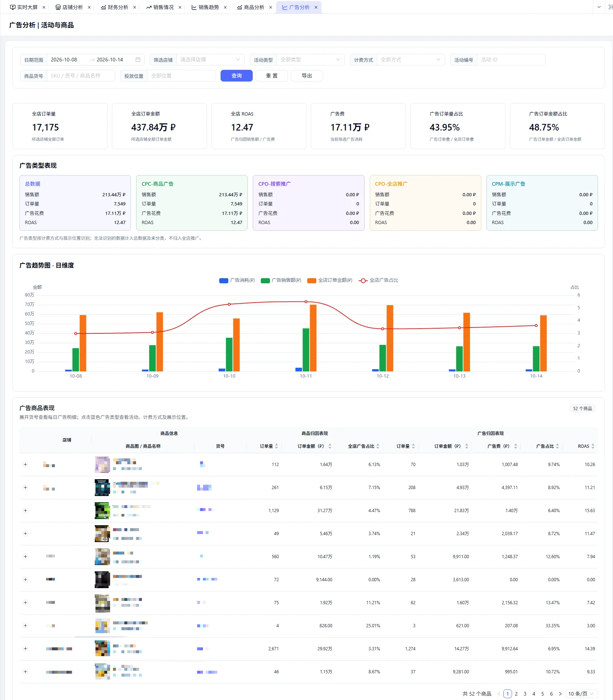This screenshot has width=613, height=700.
Task: Sort by 全店广告占比 column
Action: 378,446
